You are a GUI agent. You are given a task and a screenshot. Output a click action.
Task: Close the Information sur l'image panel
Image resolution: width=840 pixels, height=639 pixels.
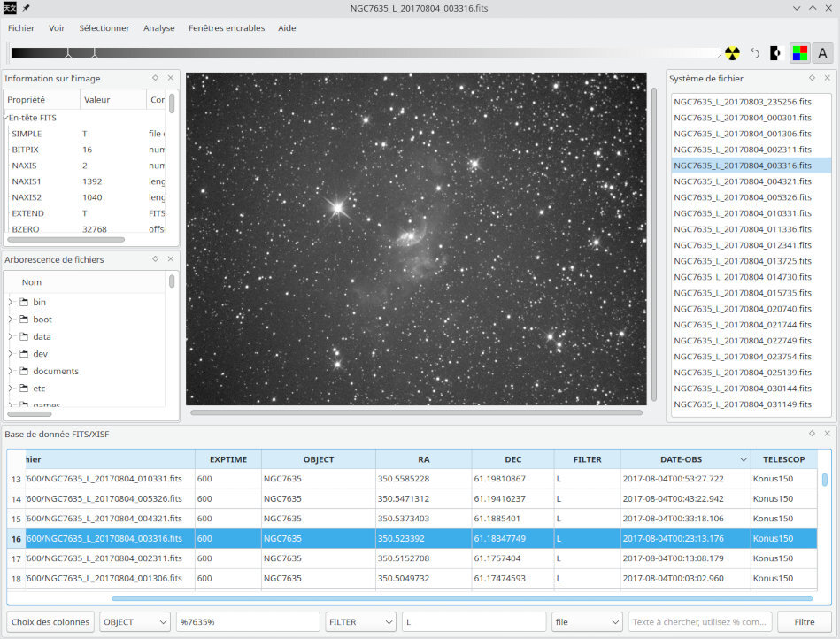point(171,78)
